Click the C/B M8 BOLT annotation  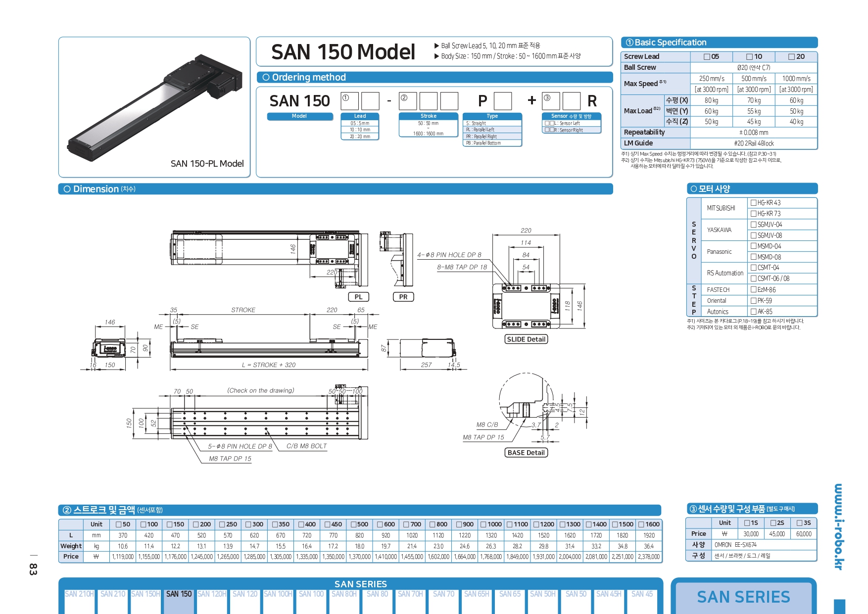[x=307, y=446]
